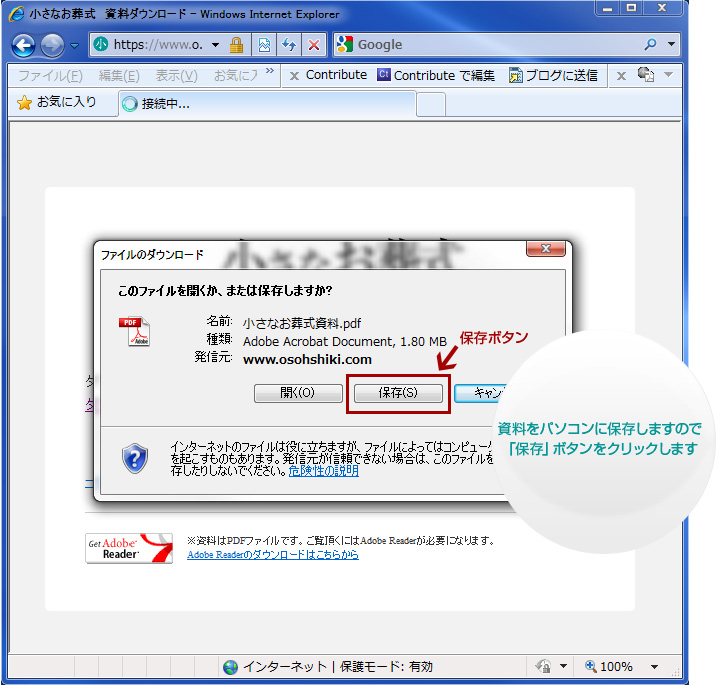Expand the zoom level dropdown arrow
Screen dimensions: 716x685
654,667
